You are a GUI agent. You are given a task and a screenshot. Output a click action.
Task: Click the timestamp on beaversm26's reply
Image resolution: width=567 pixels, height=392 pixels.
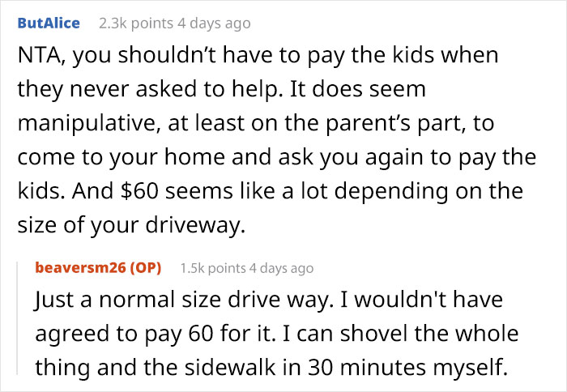tap(281, 268)
